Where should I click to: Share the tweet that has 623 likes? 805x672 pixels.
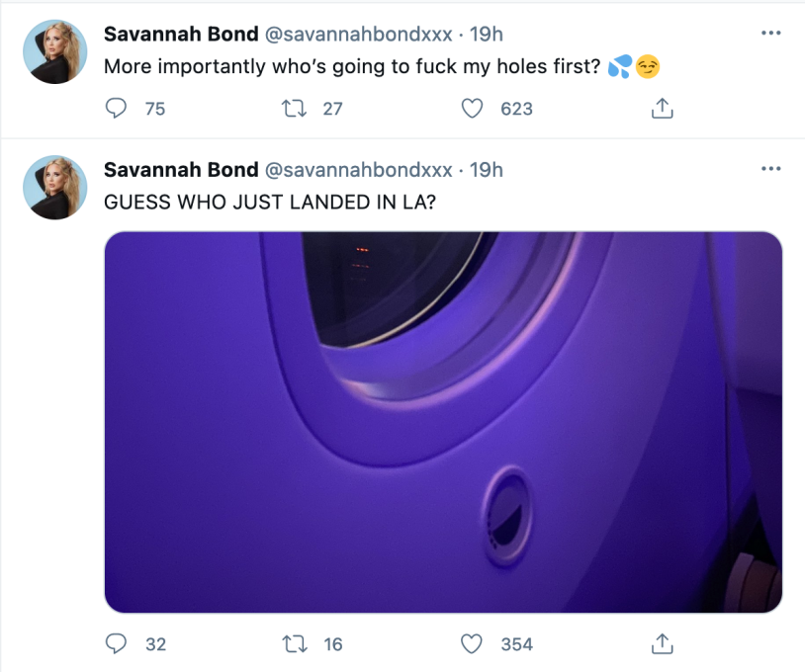(662, 109)
